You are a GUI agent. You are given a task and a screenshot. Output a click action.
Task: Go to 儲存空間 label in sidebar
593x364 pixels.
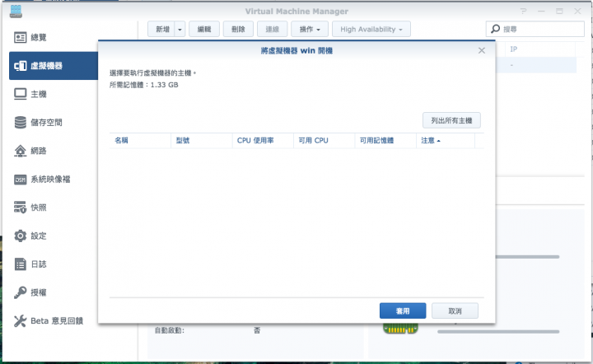(46, 123)
